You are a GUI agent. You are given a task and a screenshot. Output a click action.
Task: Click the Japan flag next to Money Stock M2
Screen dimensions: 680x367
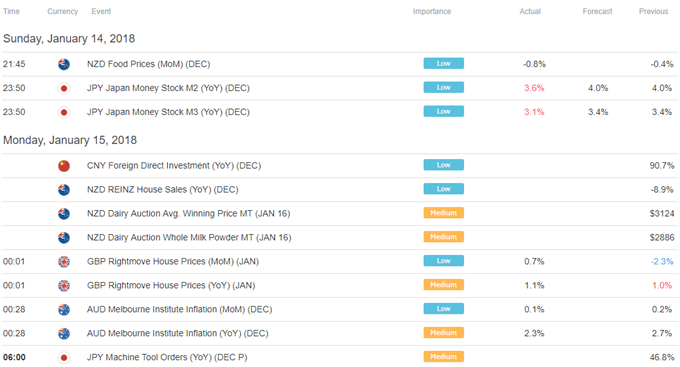[x=64, y=88]
